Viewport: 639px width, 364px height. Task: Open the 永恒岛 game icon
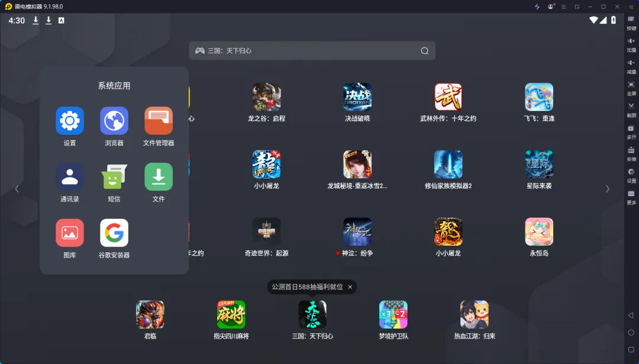click(x=539, y=232)
